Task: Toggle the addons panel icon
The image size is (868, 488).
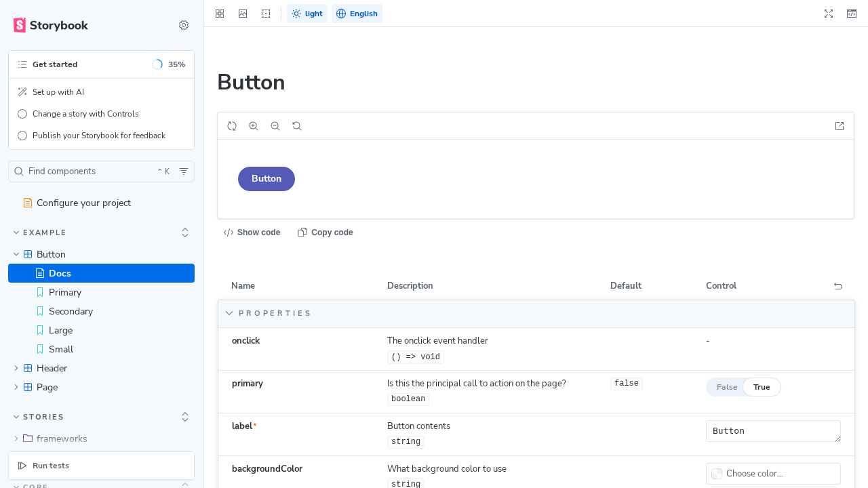Action: [x=852, y=14]
